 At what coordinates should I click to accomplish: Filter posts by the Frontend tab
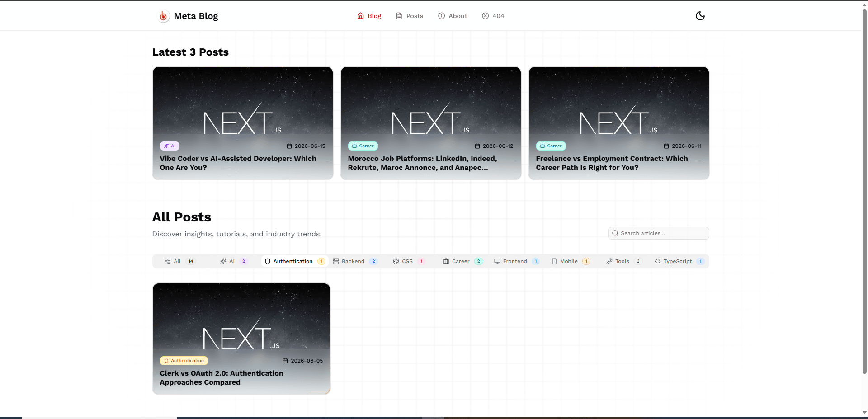tap(517, 261)
